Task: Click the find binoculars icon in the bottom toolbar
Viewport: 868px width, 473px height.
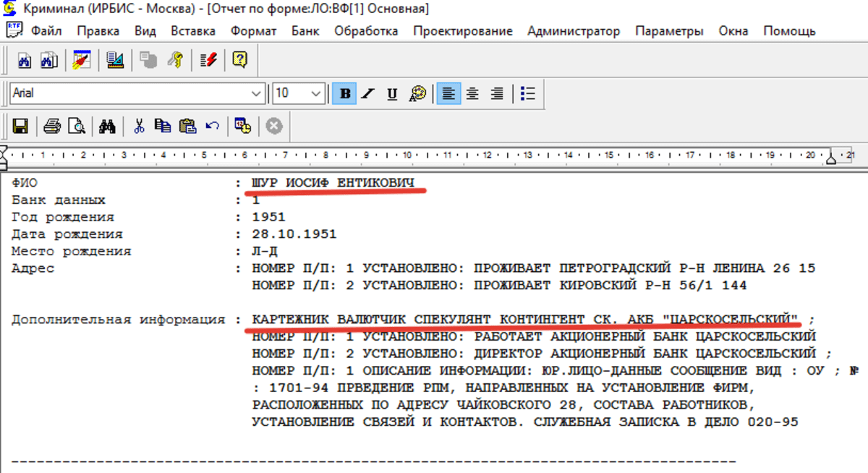Action: click(x=108, y=127)
